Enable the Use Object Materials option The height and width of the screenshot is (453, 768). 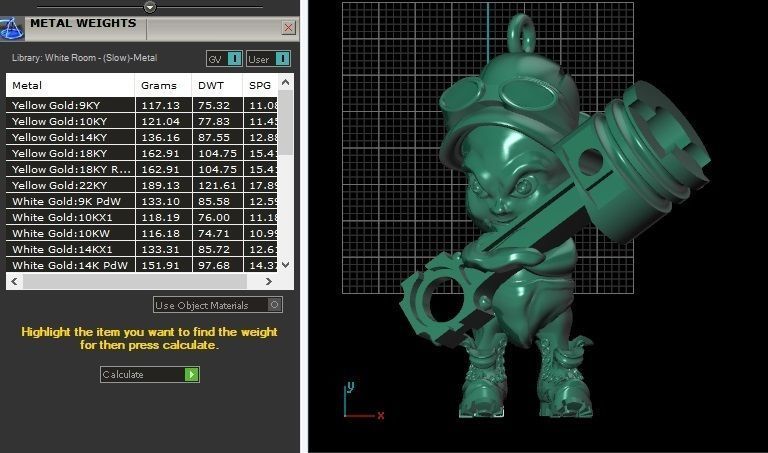[217, 305]
